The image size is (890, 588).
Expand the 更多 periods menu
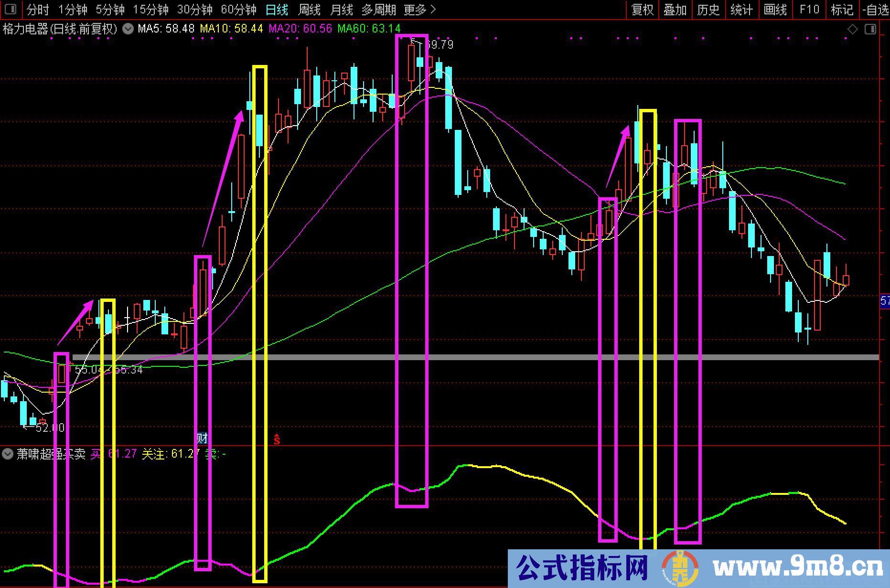click(419, 10)
